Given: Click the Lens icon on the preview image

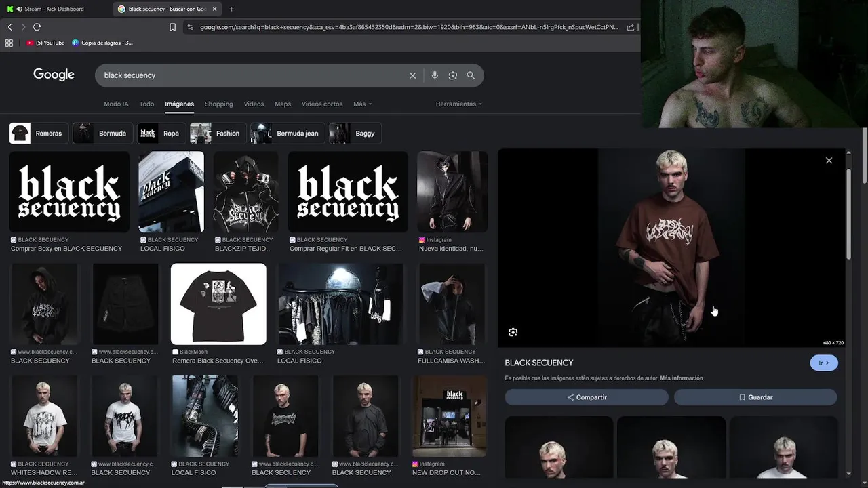Looking at the screenshot, I should point(513,332).
